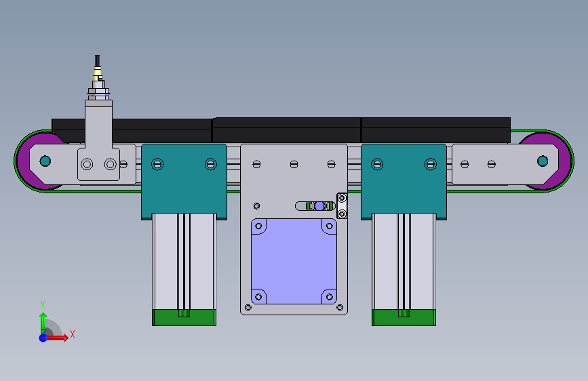Select the small two-screw clamp beside the slot
The width and height of the screenshot is (588, 381).
pyautogui.click(x=342, y=205)
